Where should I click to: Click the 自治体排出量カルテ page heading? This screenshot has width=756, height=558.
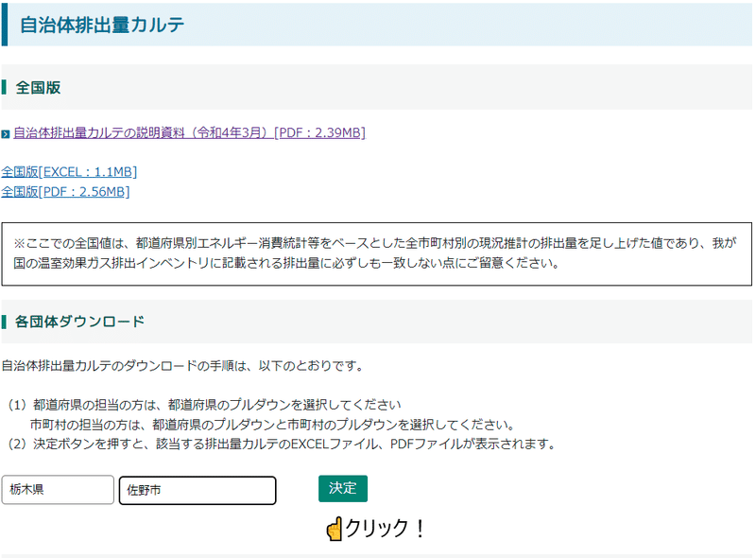point(102,26)
